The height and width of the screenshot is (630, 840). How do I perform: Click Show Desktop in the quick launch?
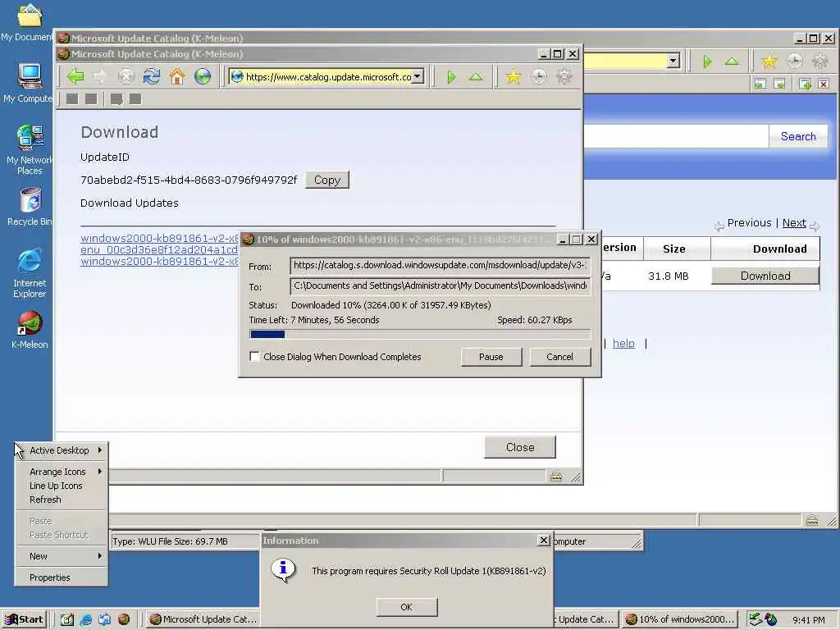click(x=66, y=619)
